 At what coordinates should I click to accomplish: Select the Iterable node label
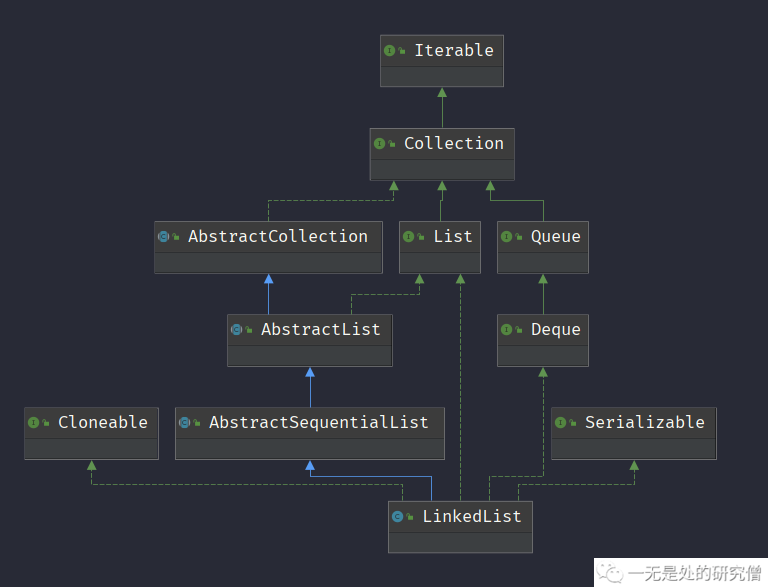click(454, 50)
